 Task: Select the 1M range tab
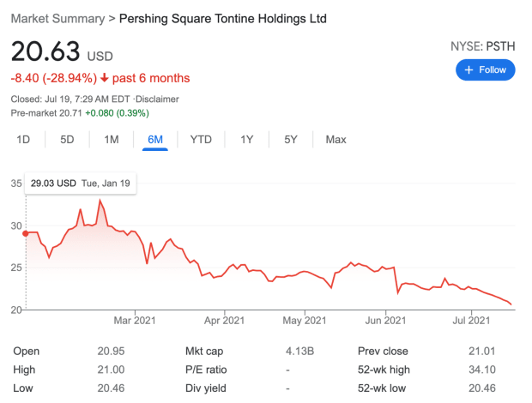(x=112, y=140)
